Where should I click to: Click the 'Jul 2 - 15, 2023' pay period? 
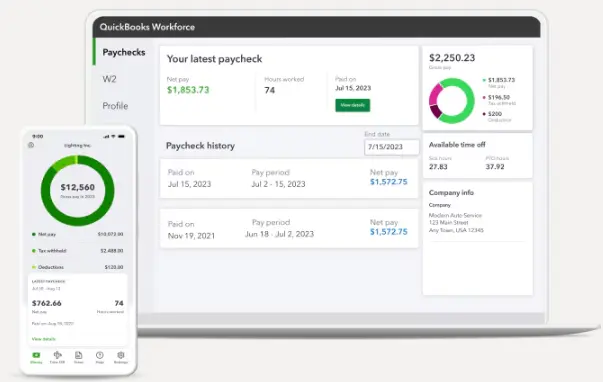(278, 184)
